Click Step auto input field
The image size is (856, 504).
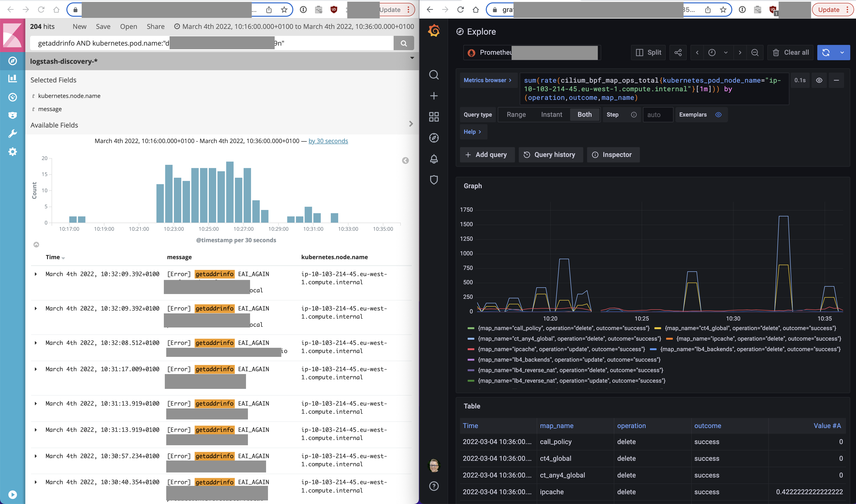(x=658, y=115)
